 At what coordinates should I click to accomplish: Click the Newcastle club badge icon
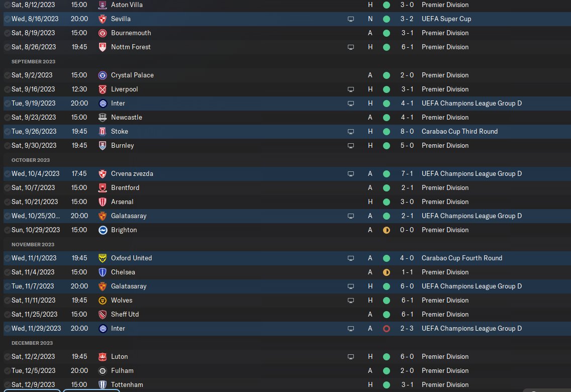(x=103, y=117)
